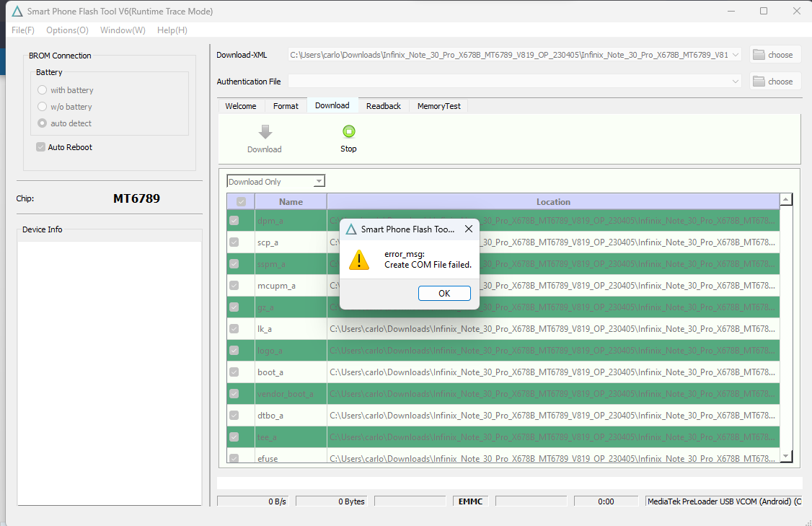Screen dimensions: 812x526
Task: Open the Options(O) menu
Action: pyautogui.click(x=67, y=30)
